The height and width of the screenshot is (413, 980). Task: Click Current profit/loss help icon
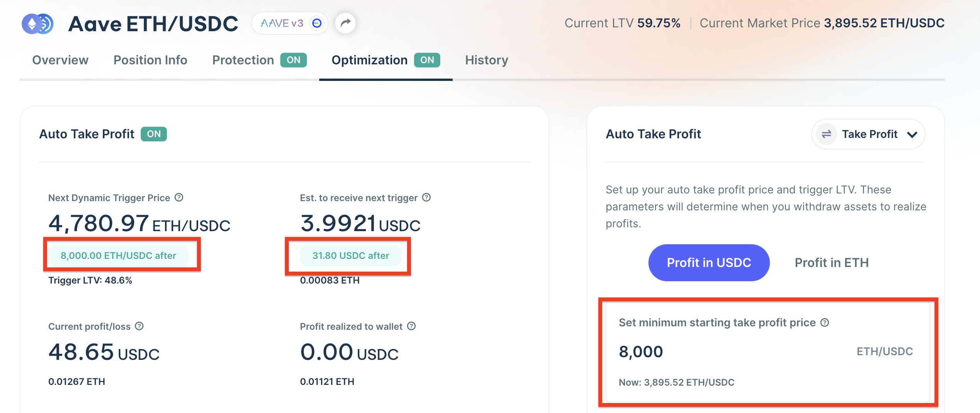pos(139,326)
